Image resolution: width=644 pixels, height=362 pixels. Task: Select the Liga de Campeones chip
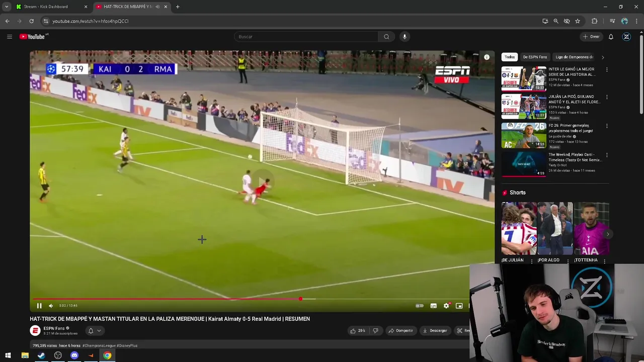click(x=574, y=57)
